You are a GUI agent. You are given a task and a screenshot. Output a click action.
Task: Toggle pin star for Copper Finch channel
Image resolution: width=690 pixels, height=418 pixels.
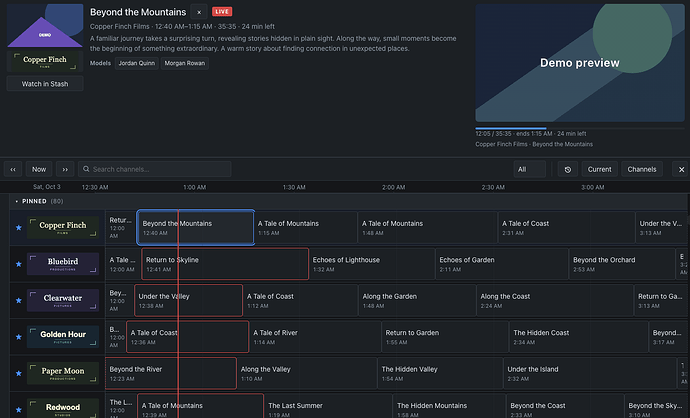click(x=18, y=227)
